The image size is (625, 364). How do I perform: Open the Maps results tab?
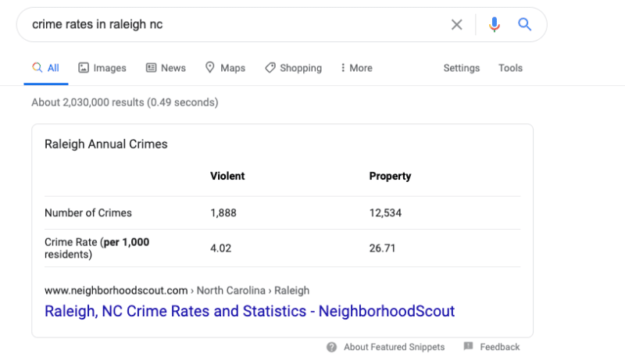pyautogui.click(x=233, y=68)
